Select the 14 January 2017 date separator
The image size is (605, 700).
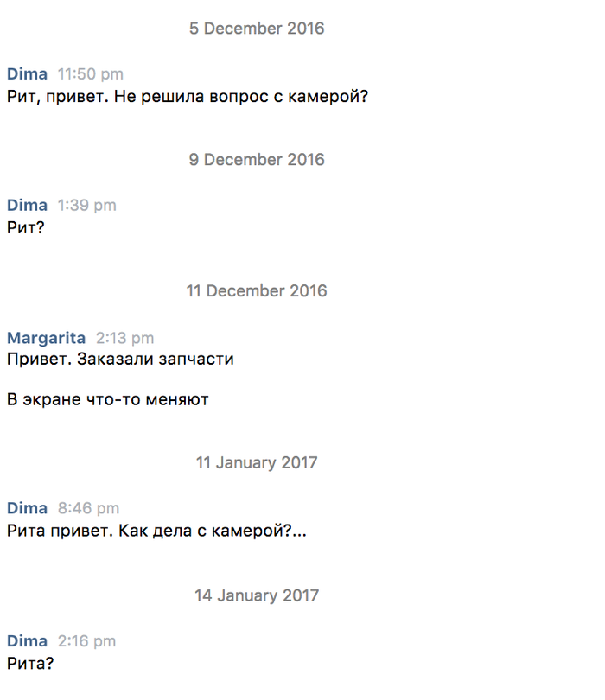click(257, 595)
